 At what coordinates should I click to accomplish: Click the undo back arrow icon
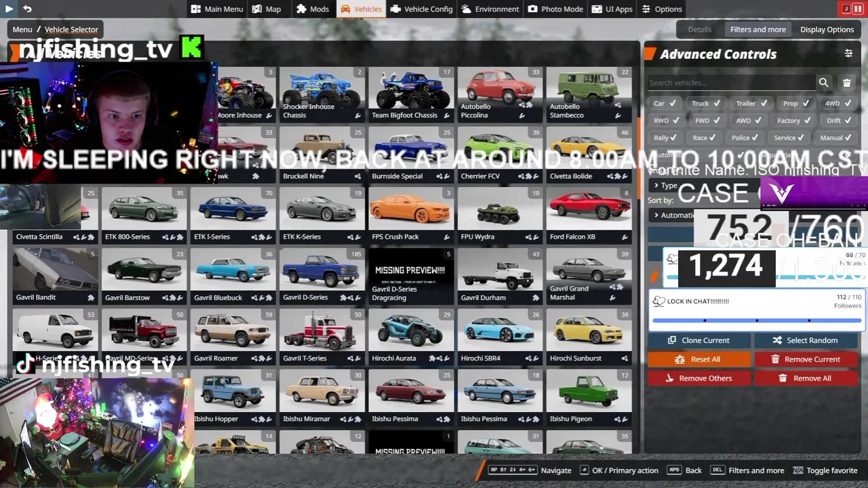(x=27, y=9)
